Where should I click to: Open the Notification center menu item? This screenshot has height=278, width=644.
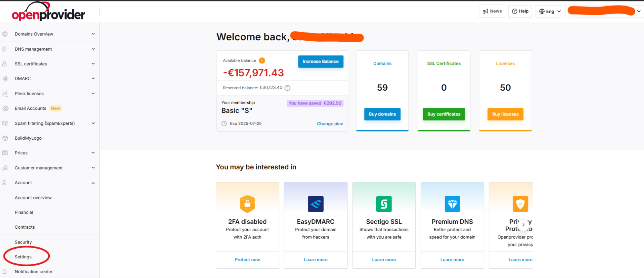(x=34, y=272)
